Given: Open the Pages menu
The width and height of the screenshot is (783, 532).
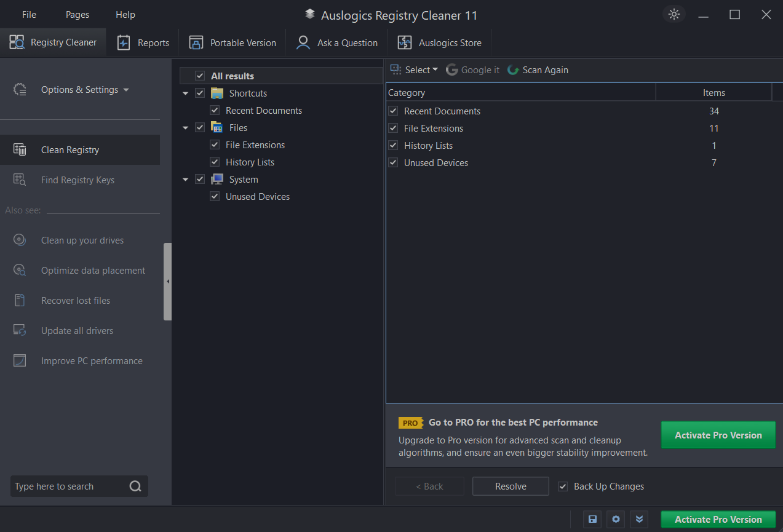Looking at the screenshot, I should [x=77, y=15].
